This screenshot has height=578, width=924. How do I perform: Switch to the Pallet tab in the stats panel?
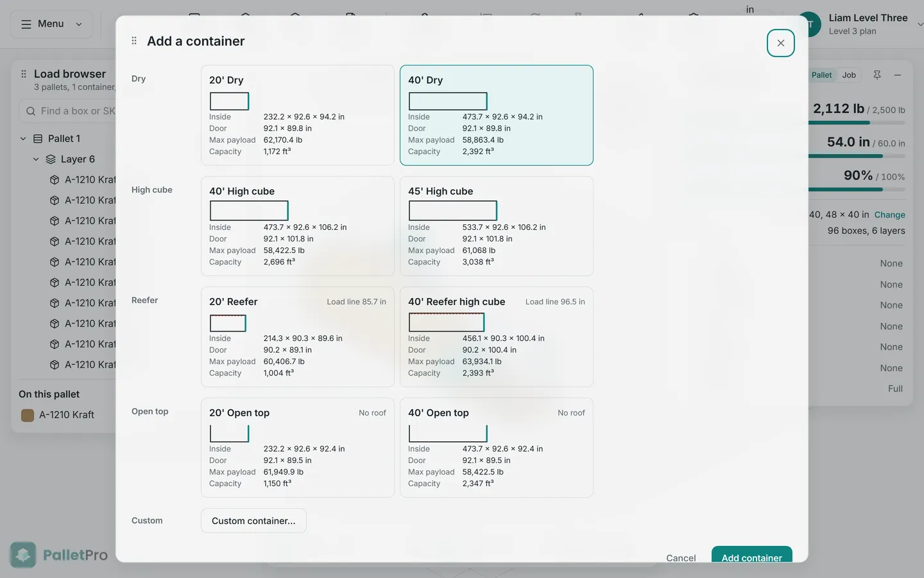tap(821, 75)
